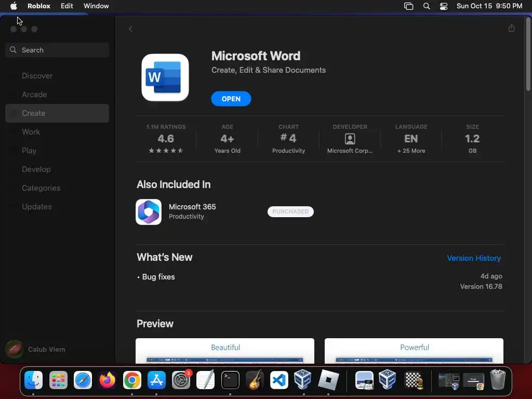Open Preview app in the dock
Image resolution: width=532 pixels, height=399 pixels.
(364, 380)
